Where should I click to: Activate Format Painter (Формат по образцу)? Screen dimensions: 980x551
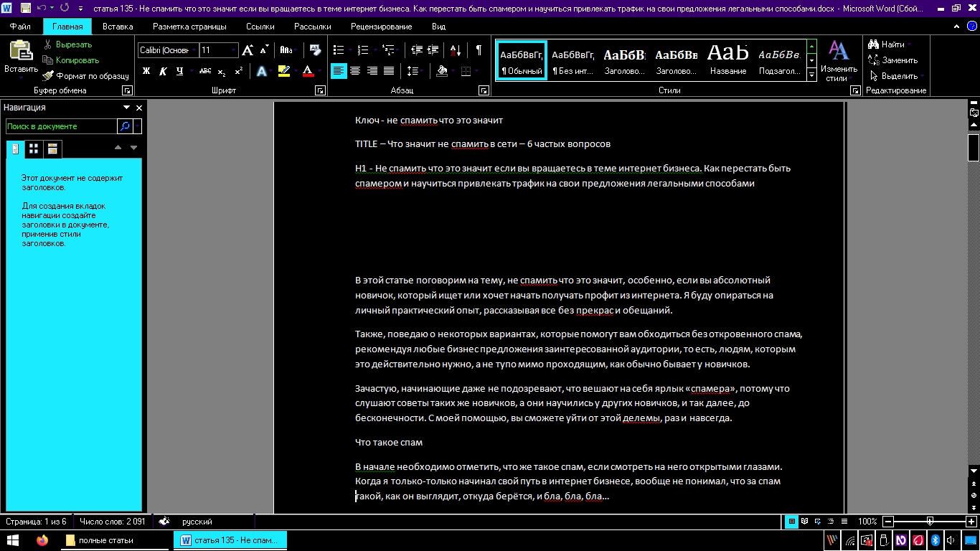pyautogui.click(x=85, y=76)
